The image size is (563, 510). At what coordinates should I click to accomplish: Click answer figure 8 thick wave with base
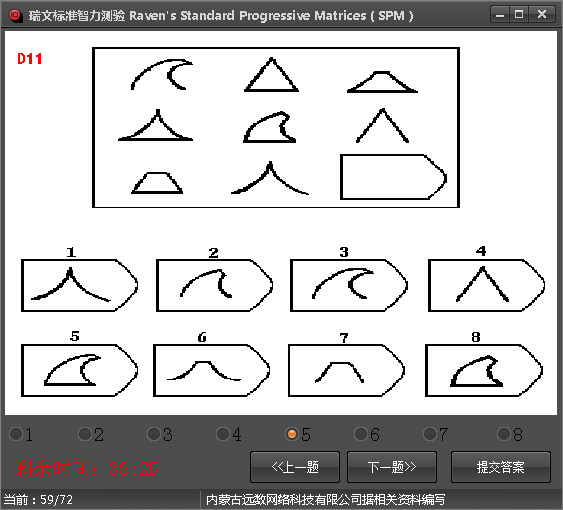click(484, 370)
